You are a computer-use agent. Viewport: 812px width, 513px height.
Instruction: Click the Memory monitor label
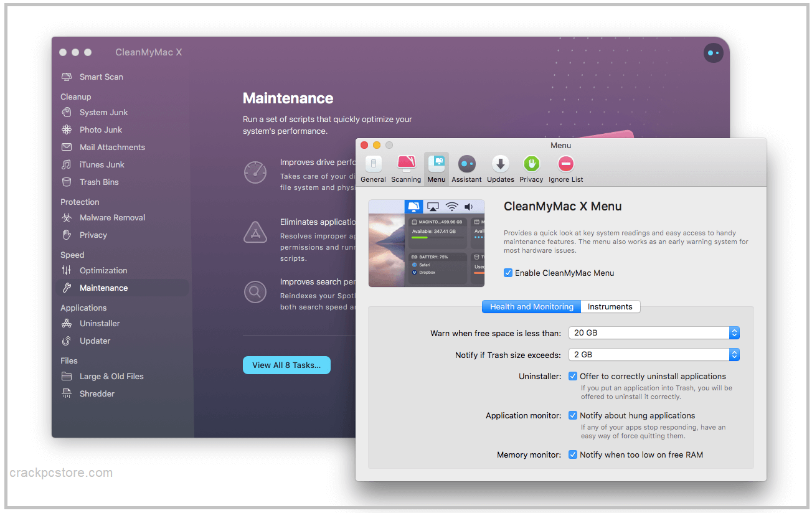point(529,454)
